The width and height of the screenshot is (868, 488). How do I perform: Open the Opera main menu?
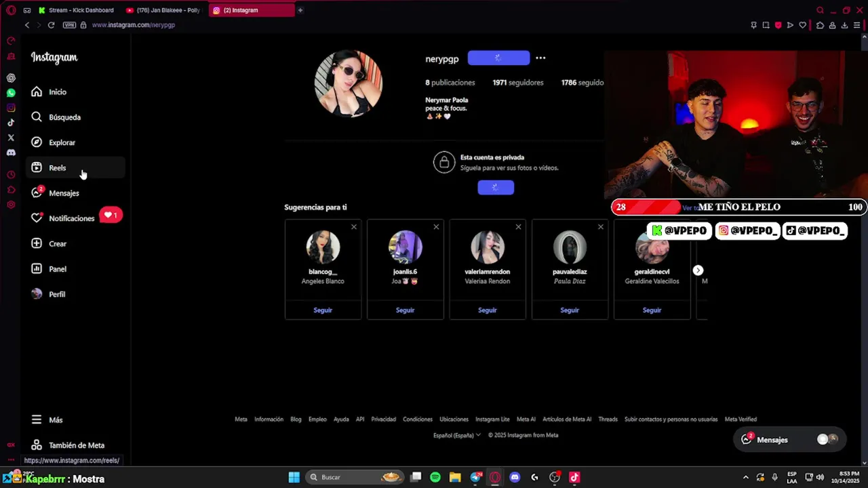11,10
